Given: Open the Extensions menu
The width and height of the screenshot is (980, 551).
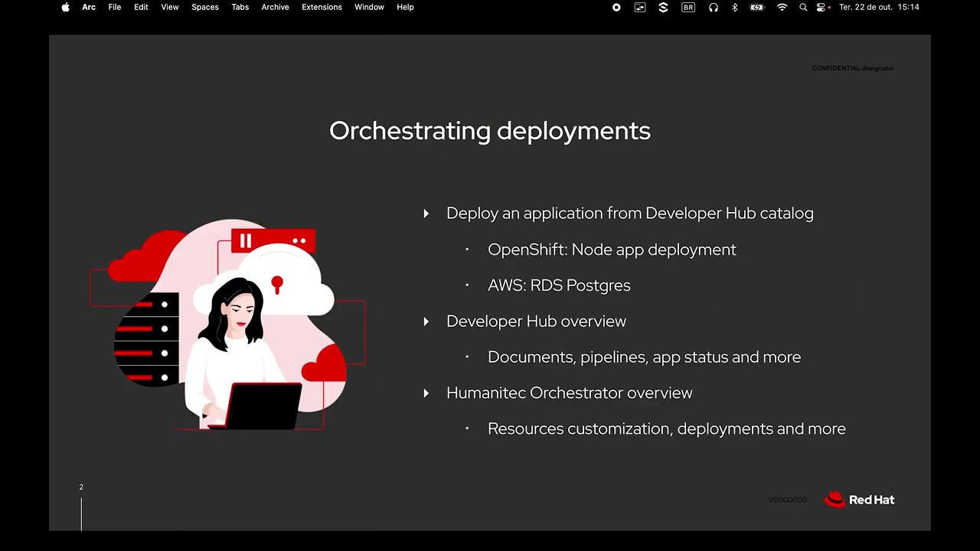Looking at the screenshot, I should coord(322,7).
